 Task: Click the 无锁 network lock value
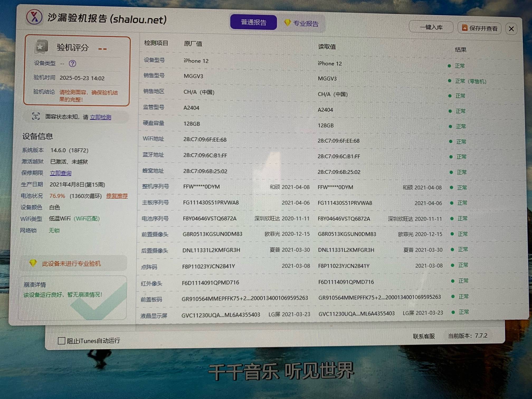pos(54,230)
